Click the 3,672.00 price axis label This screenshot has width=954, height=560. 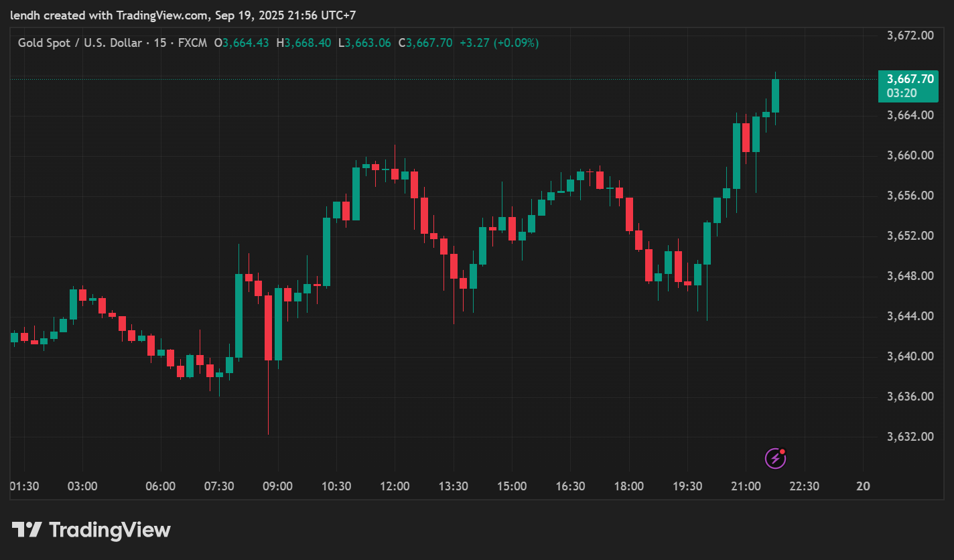[910, 36]
